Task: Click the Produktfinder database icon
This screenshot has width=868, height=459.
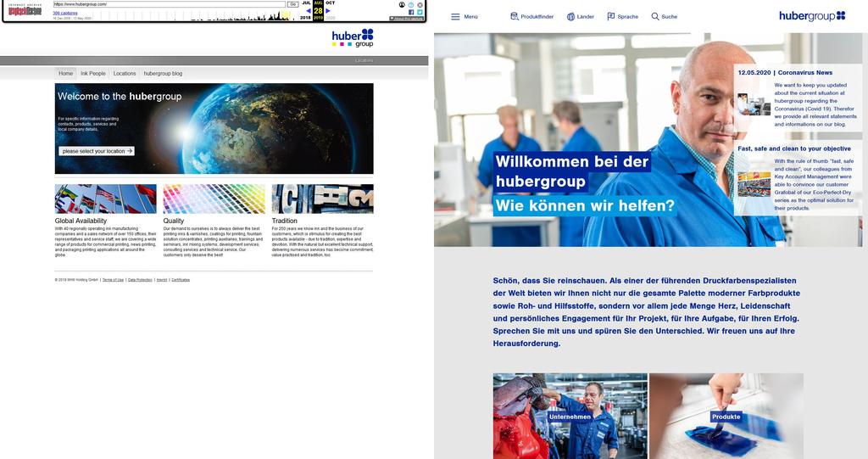Action: [x=515, y=17]
